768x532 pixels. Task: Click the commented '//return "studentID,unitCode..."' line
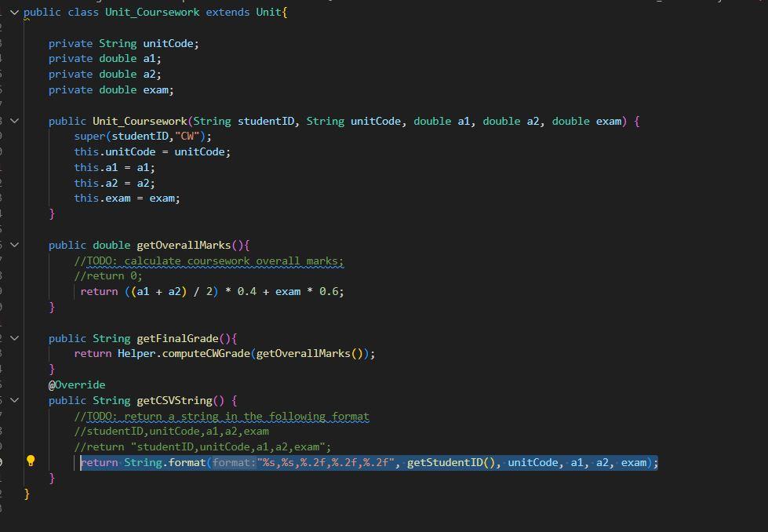[x=202, y=447]
